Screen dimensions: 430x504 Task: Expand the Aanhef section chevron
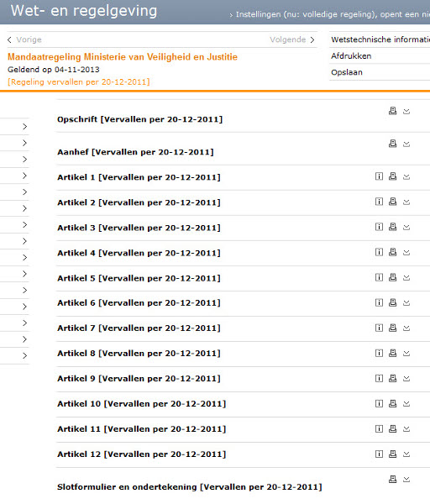click(x=406, y=144)
